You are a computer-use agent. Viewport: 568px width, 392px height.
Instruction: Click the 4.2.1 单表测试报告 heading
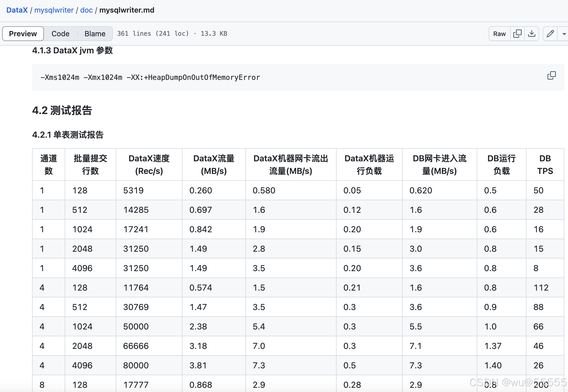(x=68, y=135)
